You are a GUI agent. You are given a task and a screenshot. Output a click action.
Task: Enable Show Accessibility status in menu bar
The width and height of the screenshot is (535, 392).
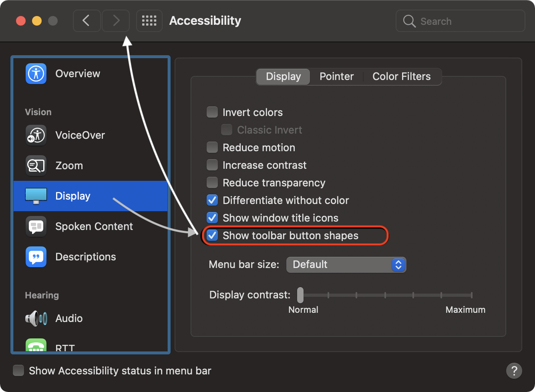click(18, 371)
